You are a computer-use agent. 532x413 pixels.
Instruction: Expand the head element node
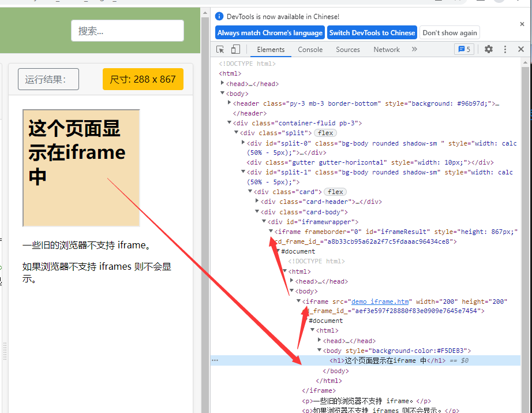[x=222, y=83]
